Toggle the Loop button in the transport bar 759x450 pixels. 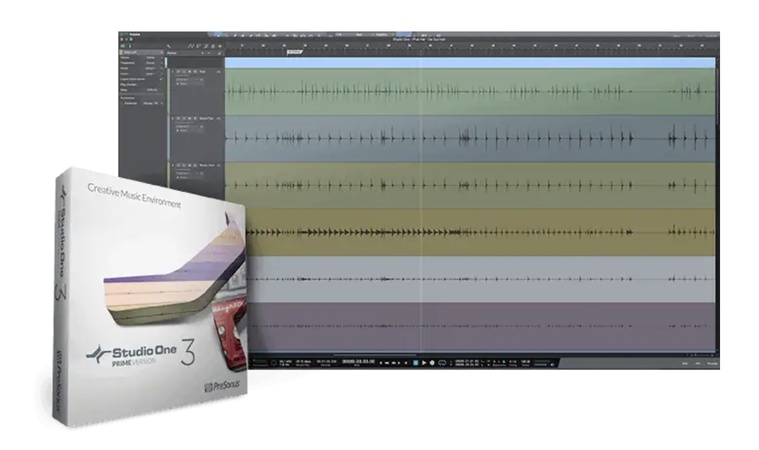pyautogui.click(x=442, y=362)
